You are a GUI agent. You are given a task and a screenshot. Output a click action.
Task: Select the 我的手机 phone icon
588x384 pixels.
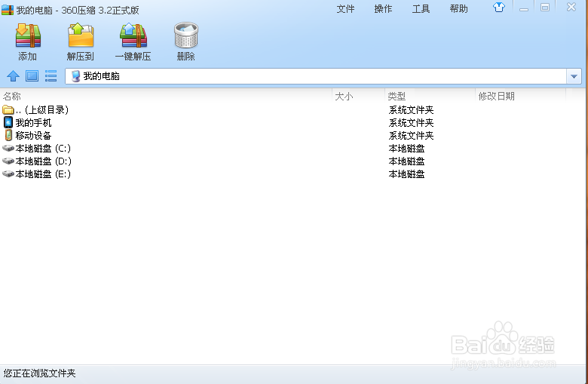pyautogui.click(x=8, y=122)
